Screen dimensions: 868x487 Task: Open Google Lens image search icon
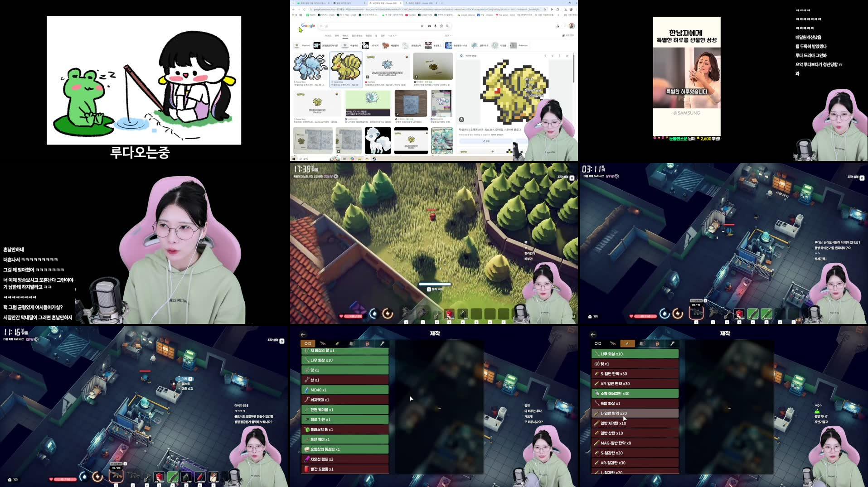pos(441,26)
